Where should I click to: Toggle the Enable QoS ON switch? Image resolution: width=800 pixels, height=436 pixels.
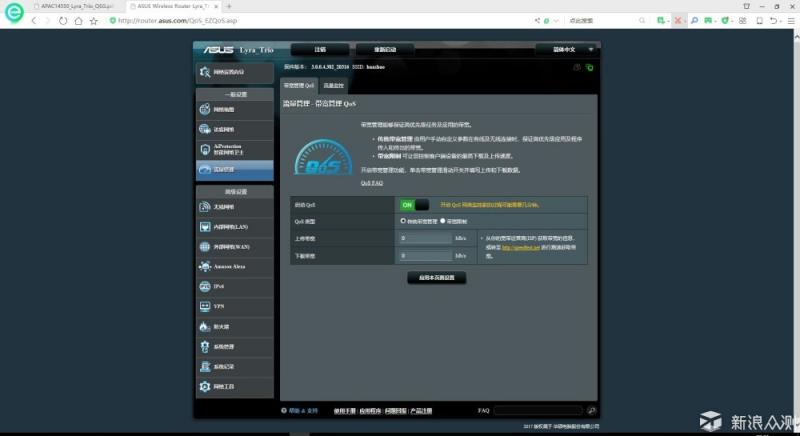414,204
